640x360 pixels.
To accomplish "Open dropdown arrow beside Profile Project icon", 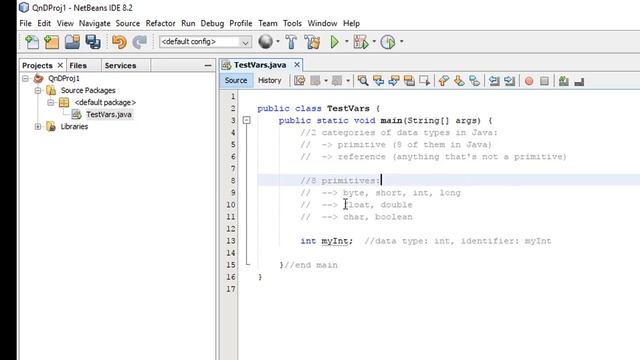I will click(x=401, y=42).
